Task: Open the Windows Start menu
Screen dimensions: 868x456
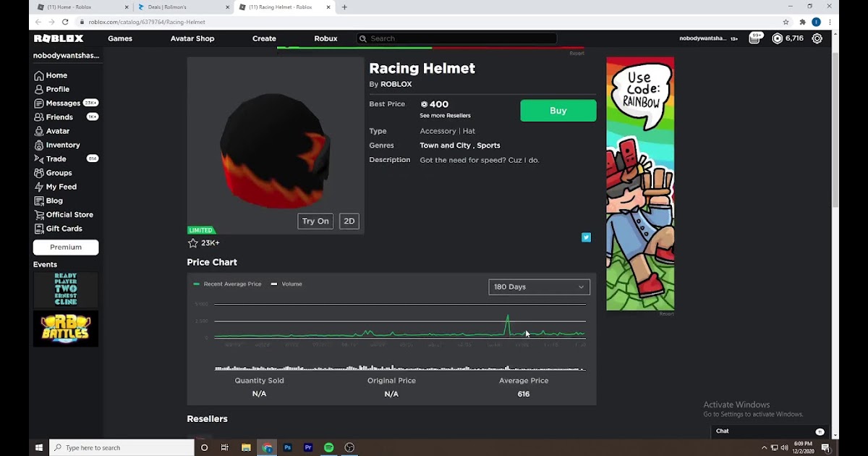Action: (x=39, y=448)
